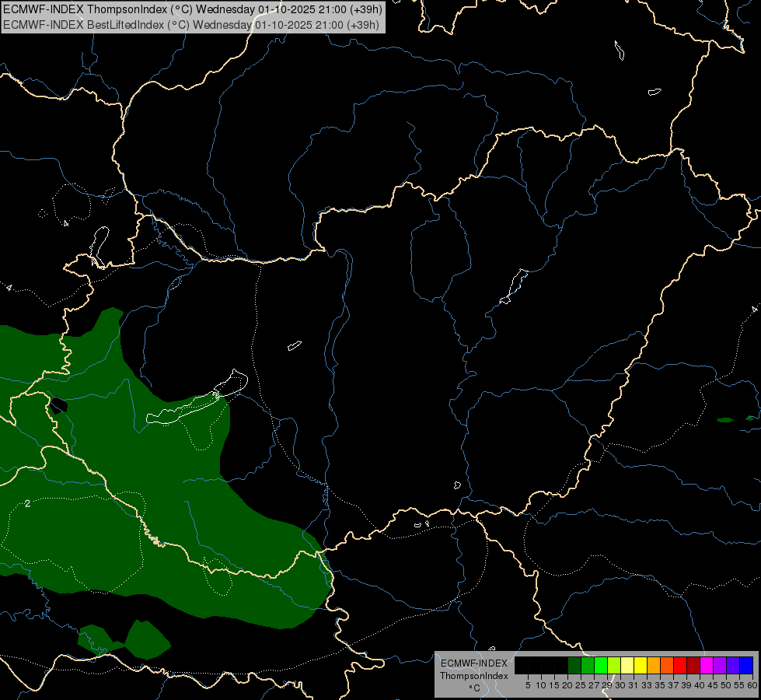Viewport: 761px width, 700px height.
Task: Click the contour label 2 in green area
Action: (x=27, y=504)
